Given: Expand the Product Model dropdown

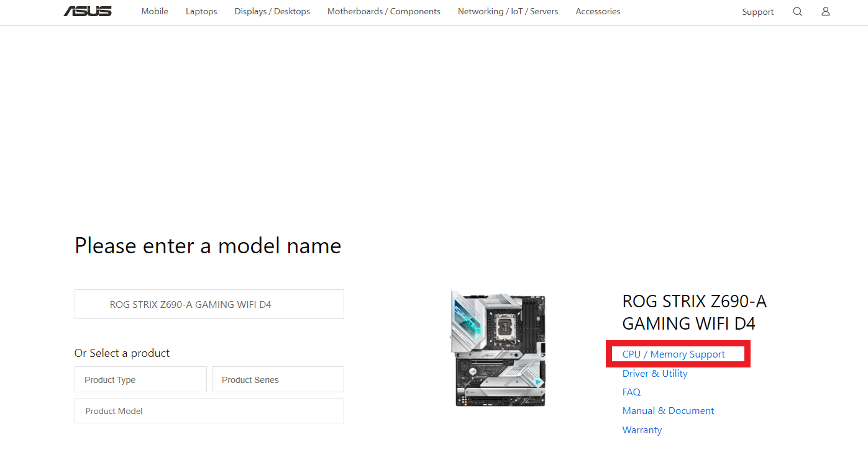Looking at the screenshot, I should tap(209, 411).
